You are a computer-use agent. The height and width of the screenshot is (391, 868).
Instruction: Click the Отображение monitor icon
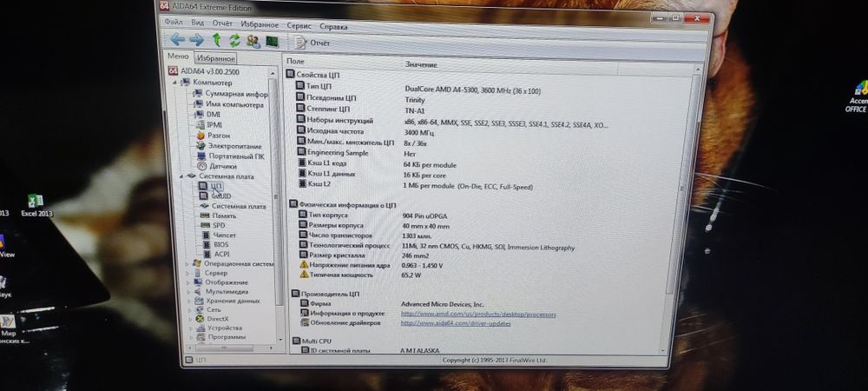pos(198,282)
